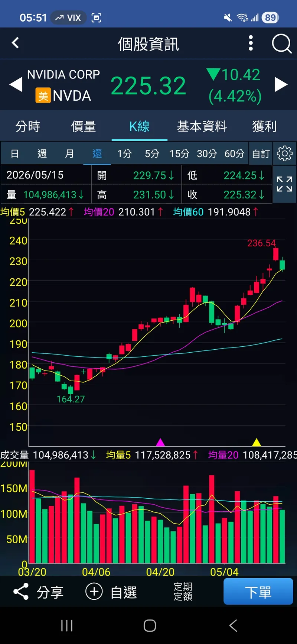Tap the NVIDIA CORP name
Viewport: 297px width, 644px height.
(x=63, y=74)
